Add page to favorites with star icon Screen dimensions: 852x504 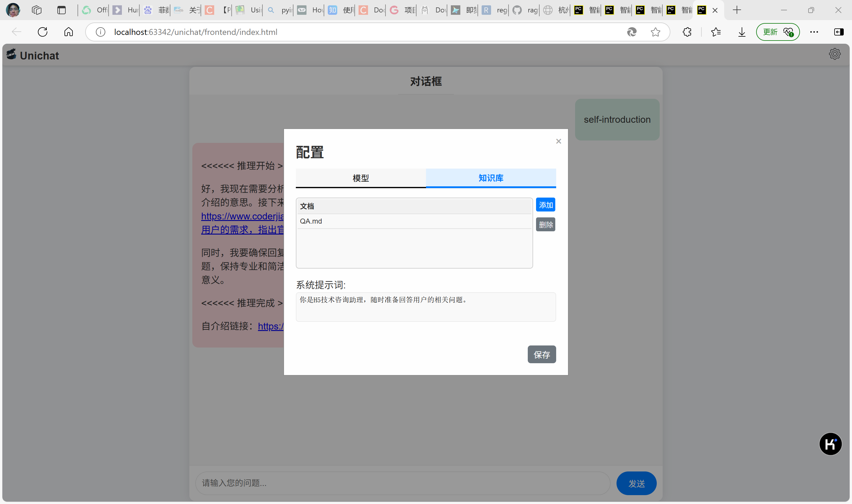(x=655, y=32)
